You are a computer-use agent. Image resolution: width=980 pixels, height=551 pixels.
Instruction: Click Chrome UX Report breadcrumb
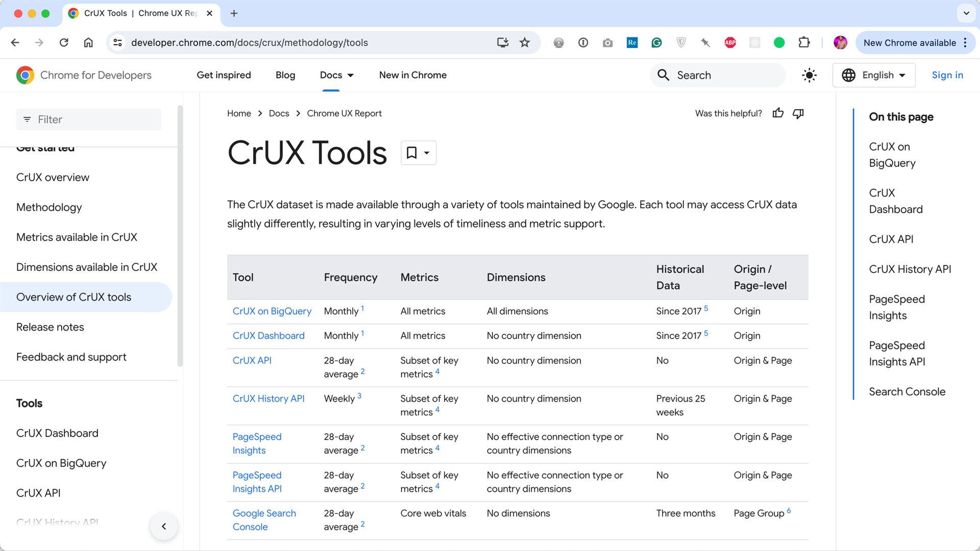click(344, 113)
